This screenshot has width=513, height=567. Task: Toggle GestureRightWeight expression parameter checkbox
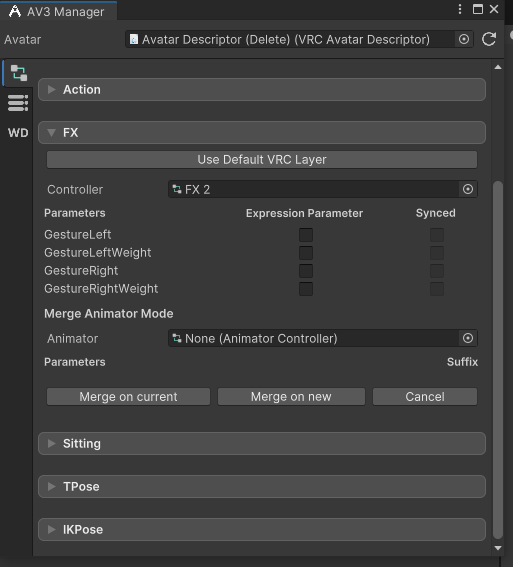point(306,289)
